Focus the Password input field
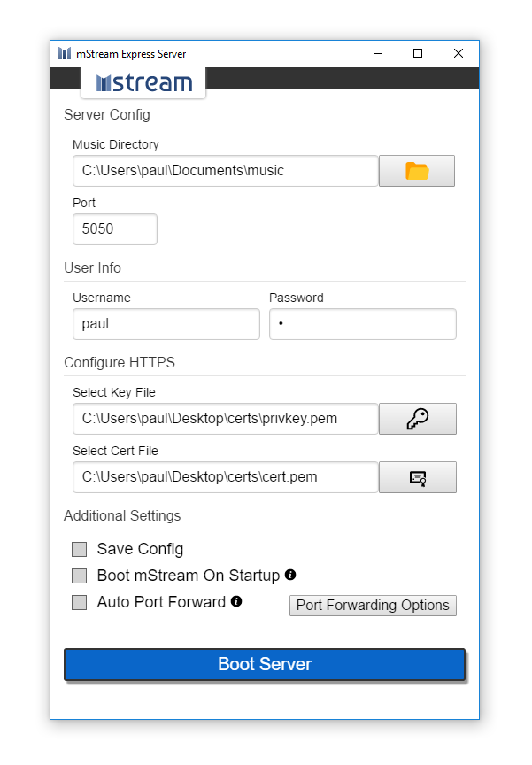Viewport: 532px width, 765px height. (x=363, y=324)
